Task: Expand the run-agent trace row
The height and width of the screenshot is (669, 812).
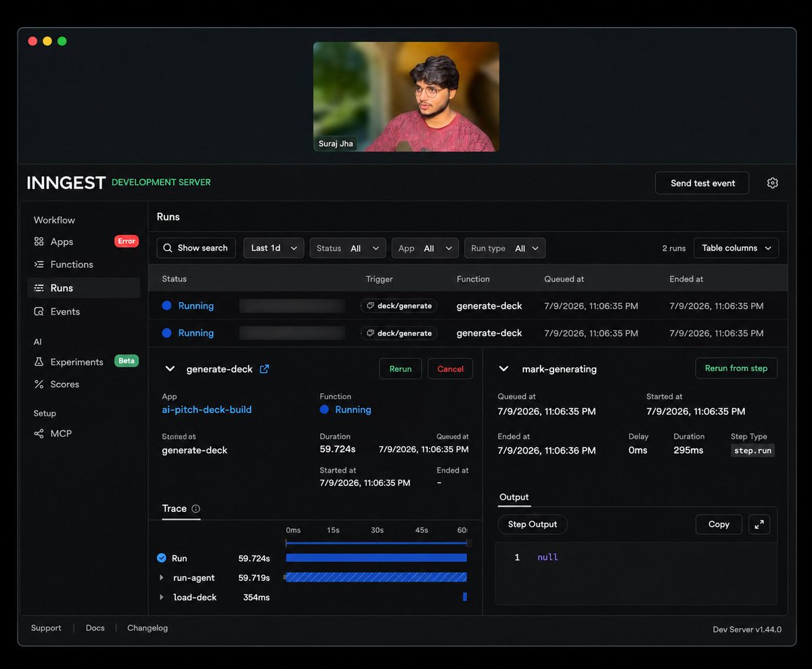Action: pyautogui.click(x=162, y=578)
